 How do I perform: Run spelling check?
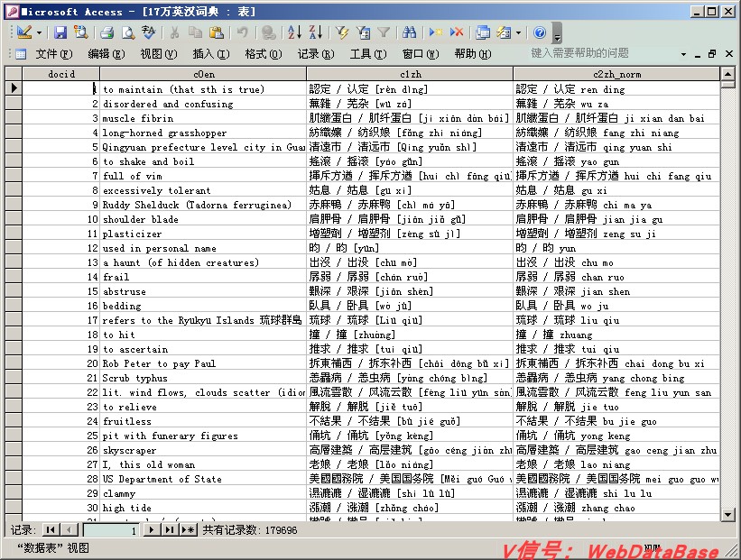pyautogui.click(x=148, y=32)
